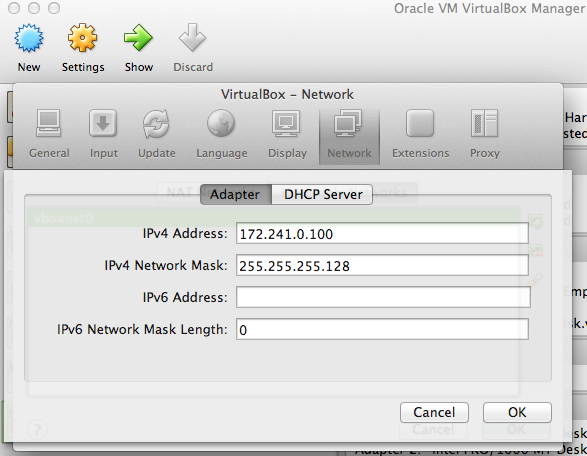Click the Discard toolbar icon
Viewport: 587px width, 456px height.
pos(192,38)
